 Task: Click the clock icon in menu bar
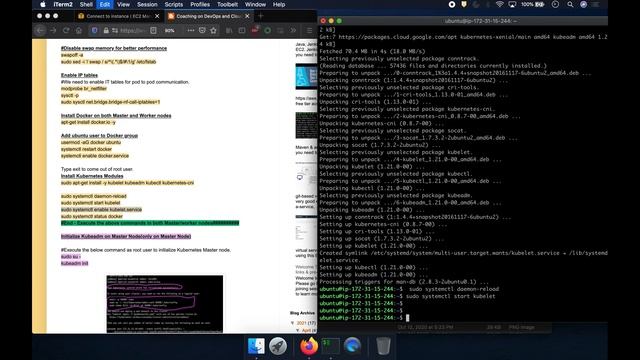coord(556,4)
